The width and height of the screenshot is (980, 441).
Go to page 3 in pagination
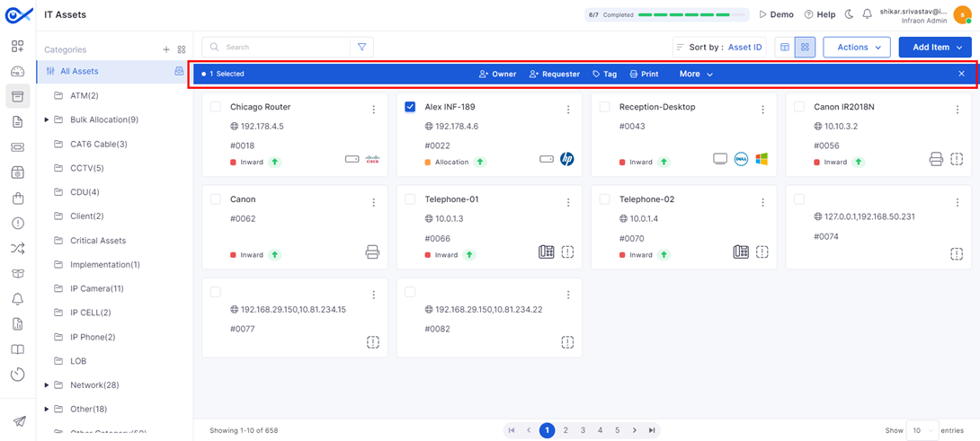[x=583, y=430]
